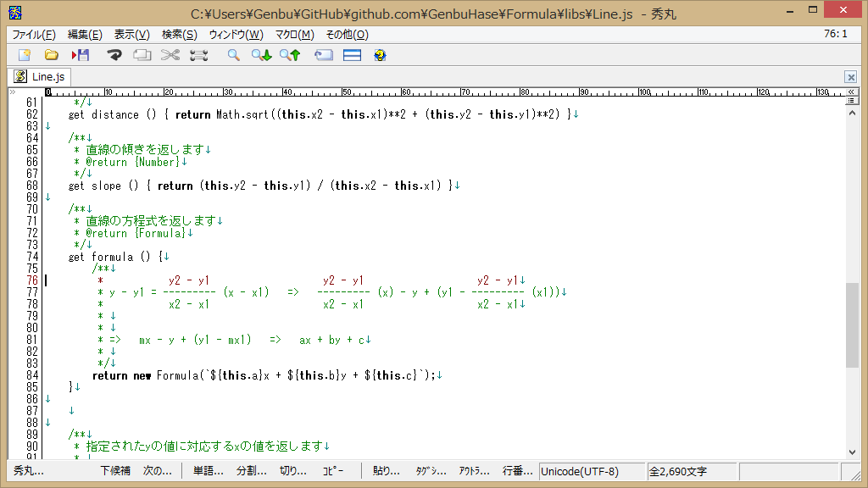Viewport: 868px width, 488px height.
Task: Click the Open folder toolbar icon
Action: [x=52, y=55]
